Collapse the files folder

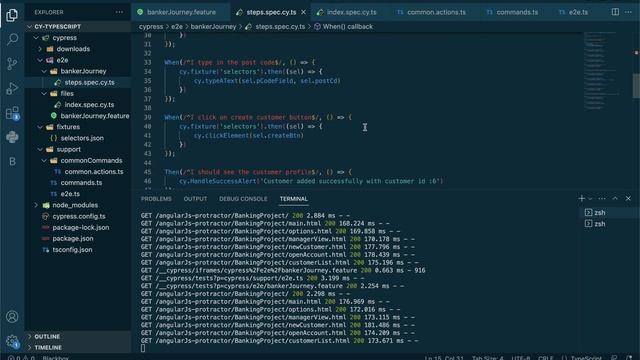[x=78, y=93]
